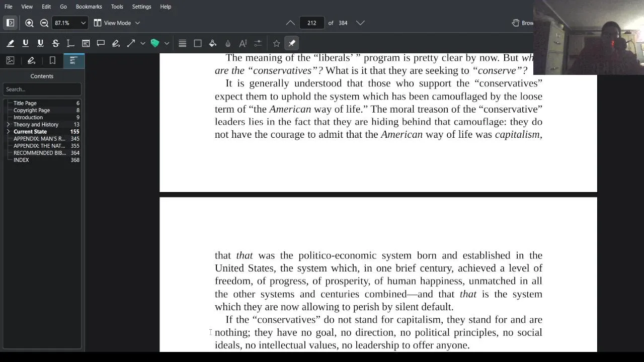The image size is (644, 362).
Task: Jump to RECOMMENDED BIB... entry
Action: tap(39, 153)
